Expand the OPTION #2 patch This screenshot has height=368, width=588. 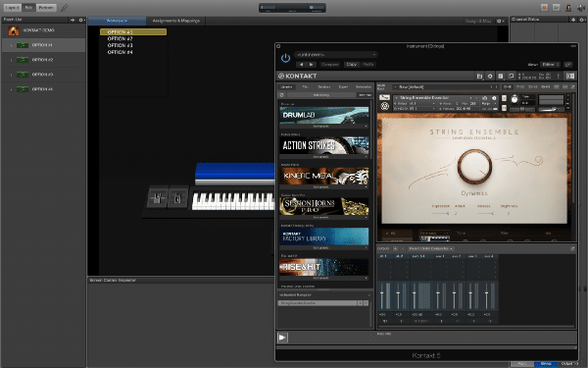pyautogui.click(x=11, y=60)
